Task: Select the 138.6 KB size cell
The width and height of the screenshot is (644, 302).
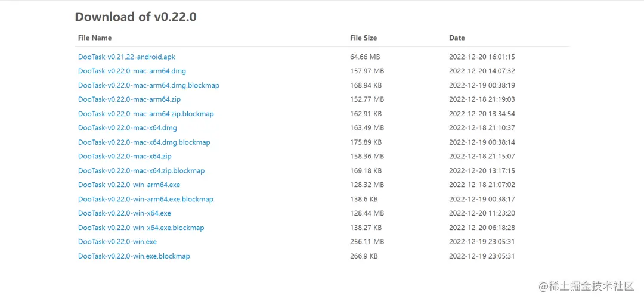Action: [x=364, y=199]
